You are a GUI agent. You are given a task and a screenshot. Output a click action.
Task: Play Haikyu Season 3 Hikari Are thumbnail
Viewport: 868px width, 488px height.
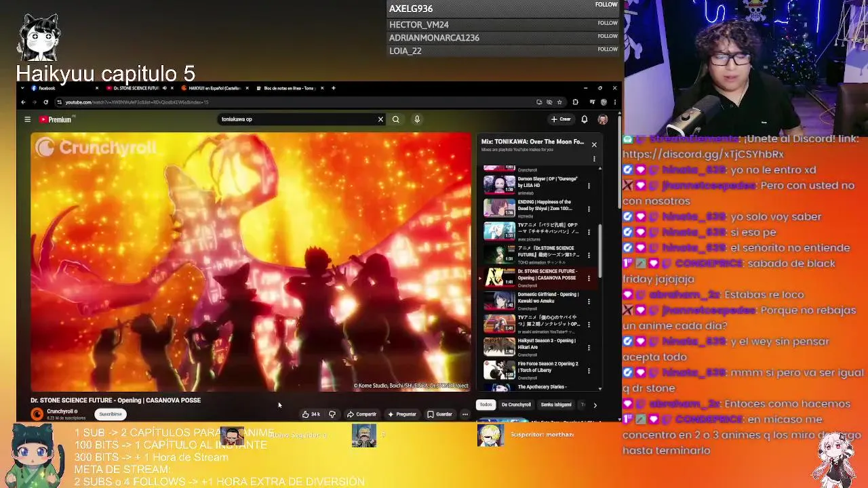(x=499, y=347)
